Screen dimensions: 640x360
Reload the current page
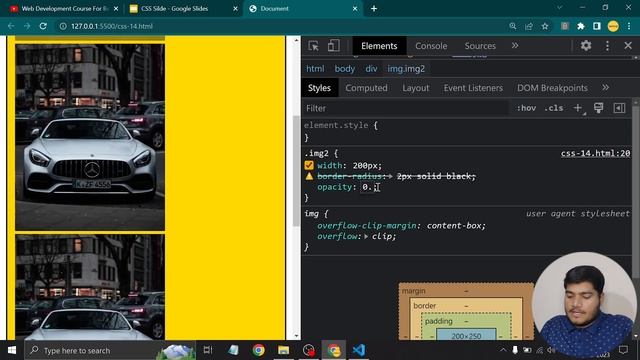[43, 26]
